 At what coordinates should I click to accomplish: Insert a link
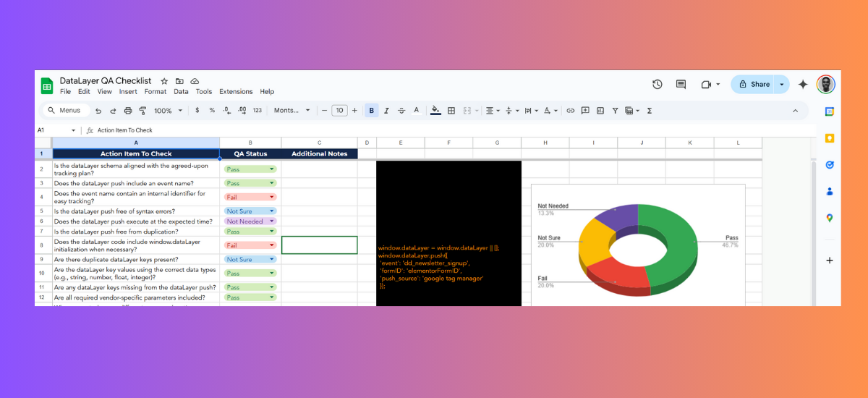(570, 111)
